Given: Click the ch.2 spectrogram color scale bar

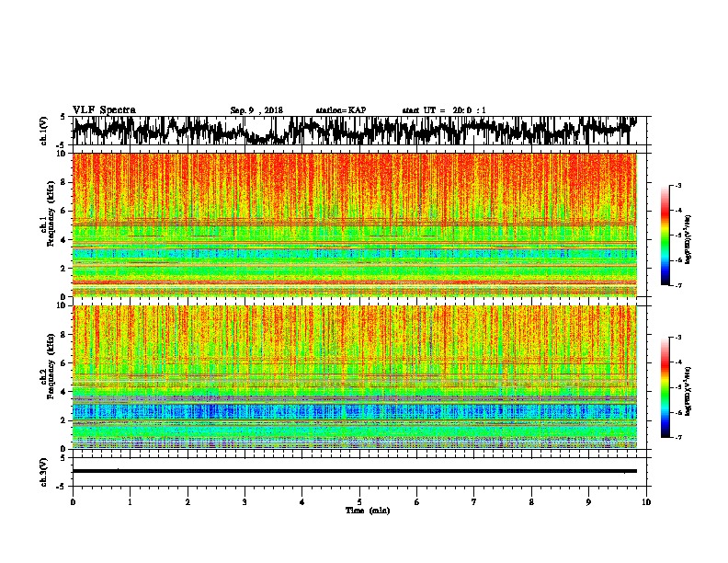Looking at the screenshot, I should (665, 387).
